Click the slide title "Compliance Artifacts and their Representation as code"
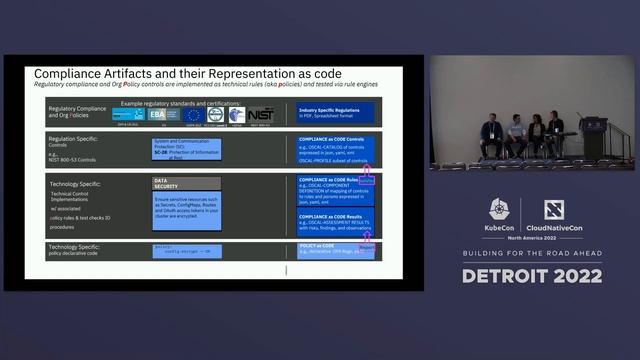640x360 pixels. pyautogui.click(x=188, y=73)
